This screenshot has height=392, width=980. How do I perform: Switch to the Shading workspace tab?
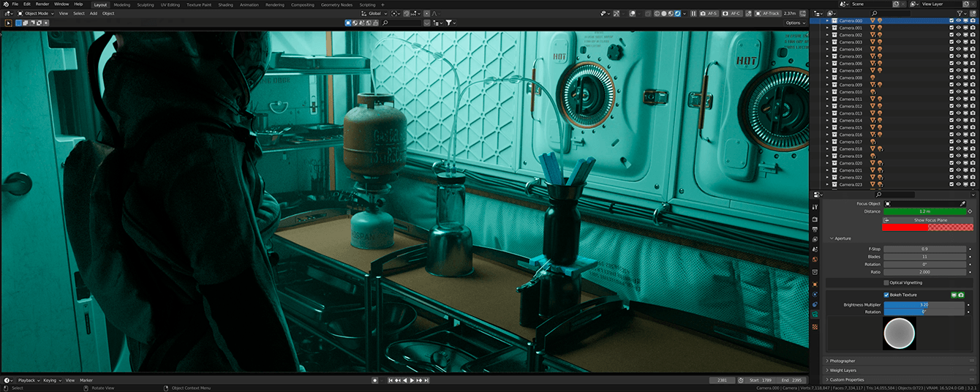[x=225, y=4]
